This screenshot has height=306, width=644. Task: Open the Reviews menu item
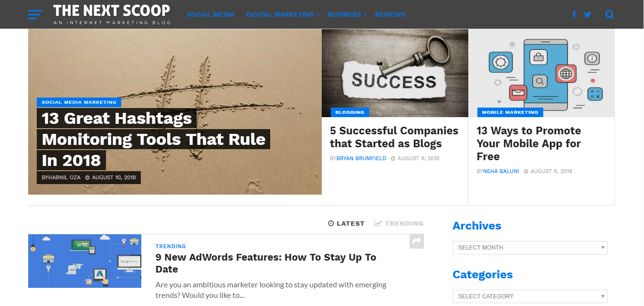[390, 14]
